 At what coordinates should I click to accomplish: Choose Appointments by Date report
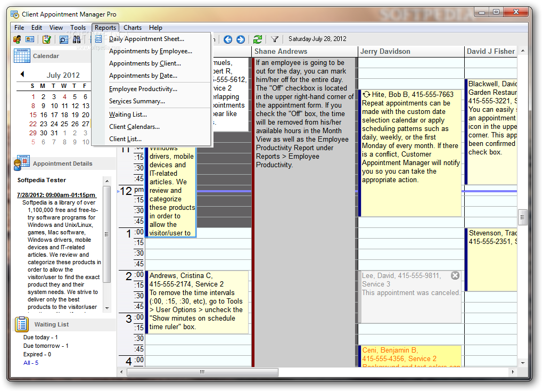point(151,76)
